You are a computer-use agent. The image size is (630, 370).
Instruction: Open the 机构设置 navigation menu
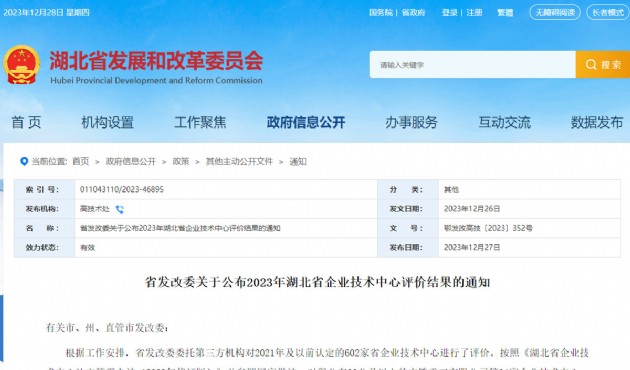tap(107, 122)
